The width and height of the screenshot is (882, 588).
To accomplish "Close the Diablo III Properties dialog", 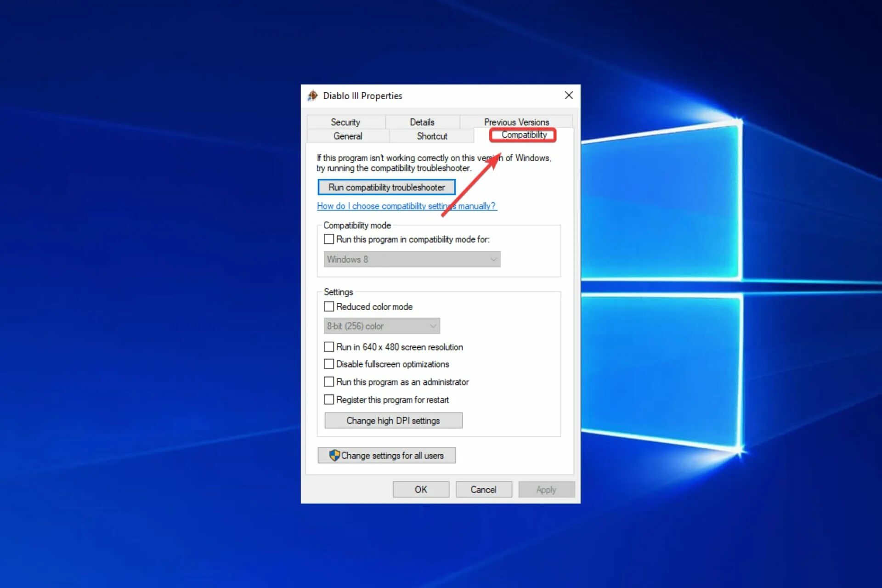I will (x=569, y=95).
